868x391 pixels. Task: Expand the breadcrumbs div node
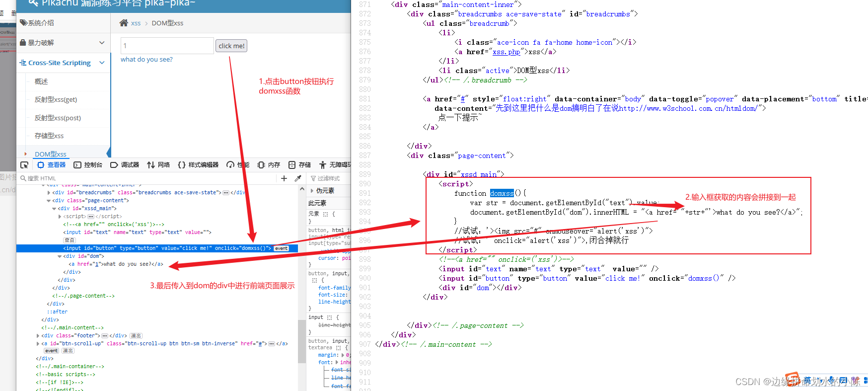pyautogui.click(x=49, y=193)
